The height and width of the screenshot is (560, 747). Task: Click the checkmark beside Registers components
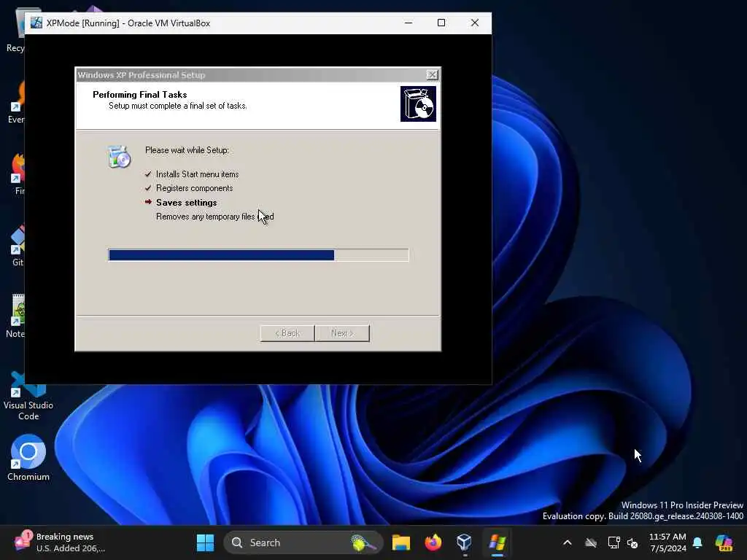click(x=148, y=188)
